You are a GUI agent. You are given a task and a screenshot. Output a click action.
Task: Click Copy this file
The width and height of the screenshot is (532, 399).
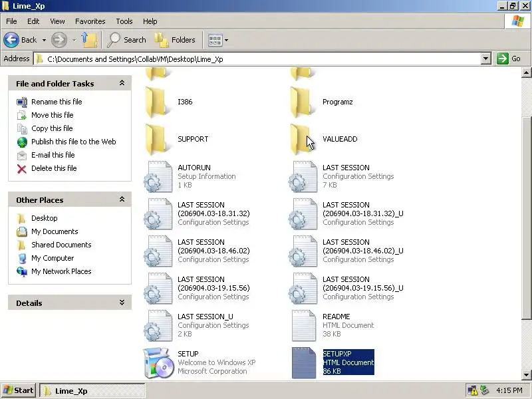[x=45, y=128]
